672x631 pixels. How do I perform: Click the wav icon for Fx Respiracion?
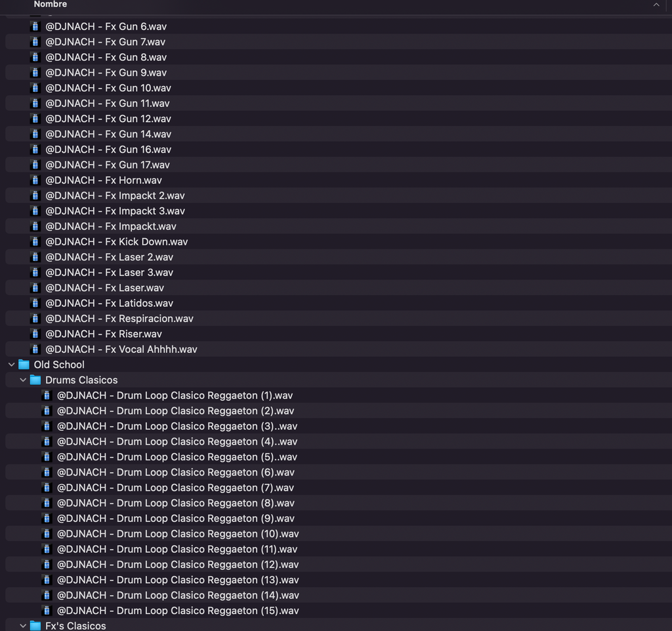tap(35, 319)
